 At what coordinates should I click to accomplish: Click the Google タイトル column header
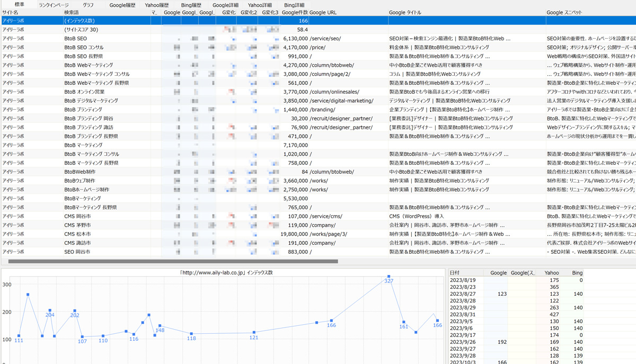pos(467,12)
